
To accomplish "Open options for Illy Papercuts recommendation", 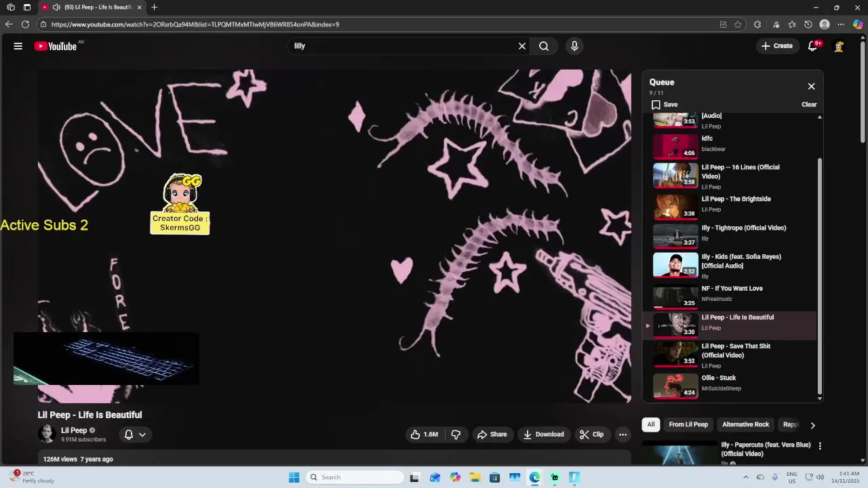I will tap(820, 446).
